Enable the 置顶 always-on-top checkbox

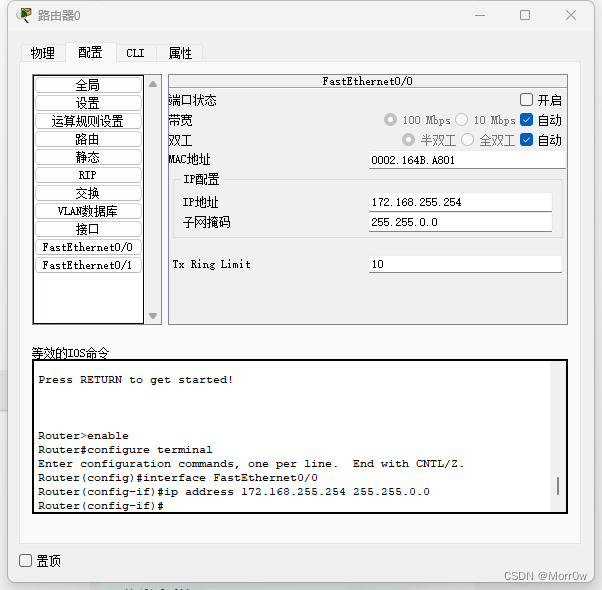[25, 560]
